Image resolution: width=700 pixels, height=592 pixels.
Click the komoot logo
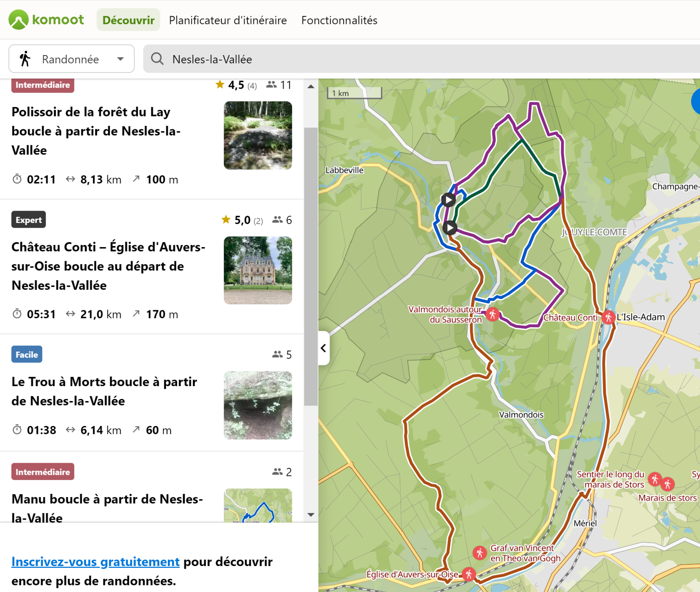click(x=46, y=20)
